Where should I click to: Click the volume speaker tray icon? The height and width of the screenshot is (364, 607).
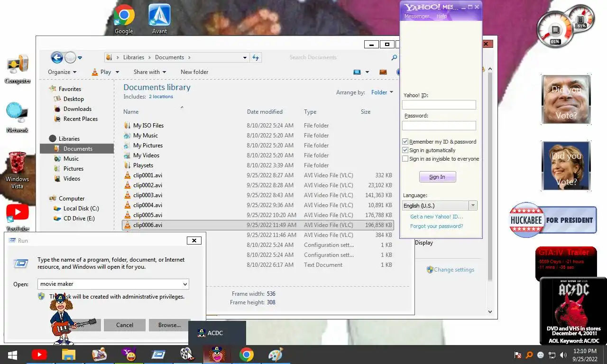pos(563,355)
